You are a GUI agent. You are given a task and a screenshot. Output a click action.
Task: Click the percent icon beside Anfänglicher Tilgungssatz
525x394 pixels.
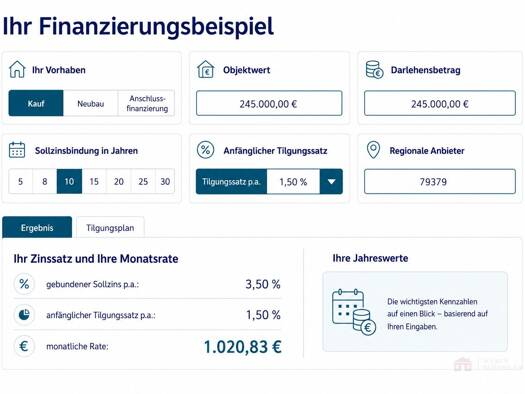coord(205,150)
